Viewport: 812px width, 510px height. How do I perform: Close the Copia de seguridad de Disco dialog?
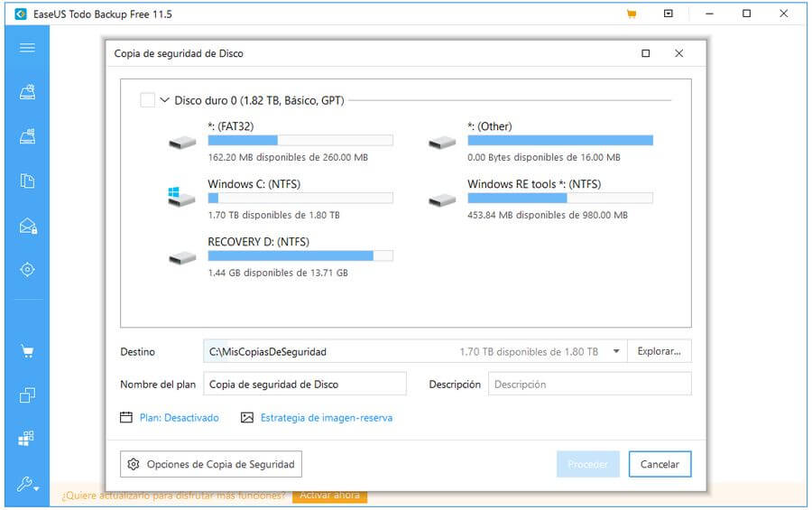tap(678, 53)
